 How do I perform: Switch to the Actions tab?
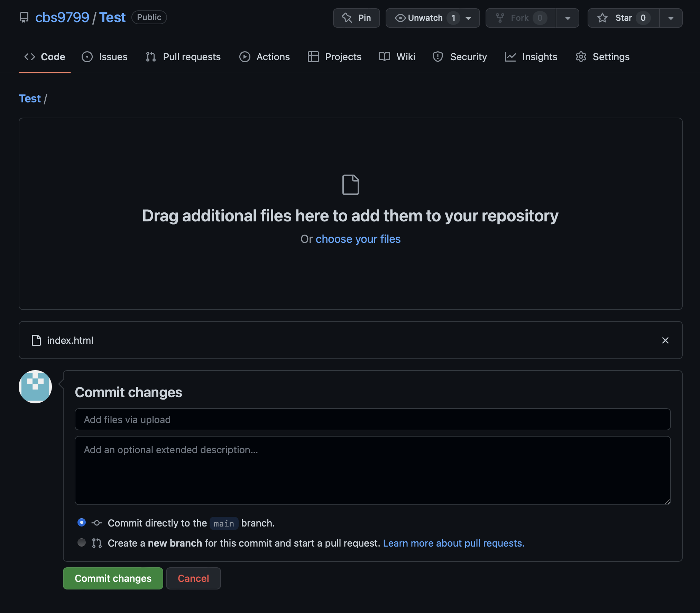click(x=265, y=57)
